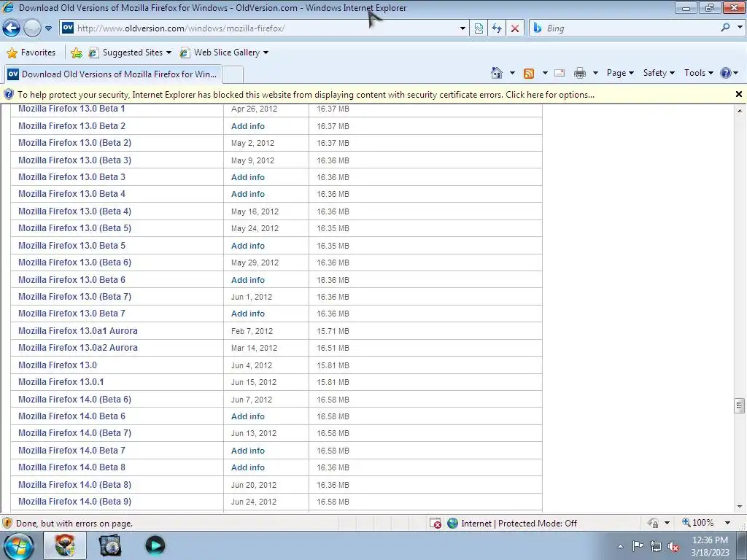Click the Stop loading red X icon
Image resolution: width=747 pixels, height=560 pixels.
[515, 28]
